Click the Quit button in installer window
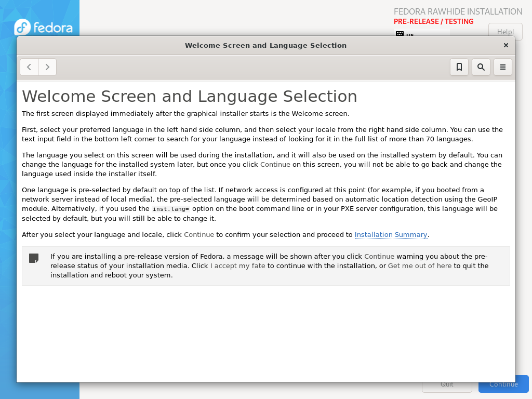Image resolution: width=532 pixels, height=399 pixels. [447, 387]
